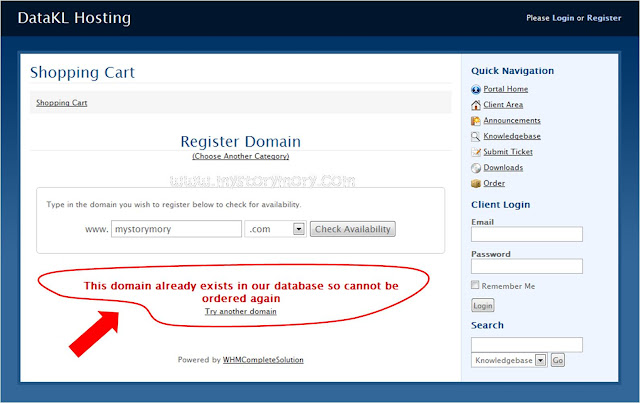This screenshot has width=640, height=403.
Task: Click Choose Another Category link
Action: [241, 156]
